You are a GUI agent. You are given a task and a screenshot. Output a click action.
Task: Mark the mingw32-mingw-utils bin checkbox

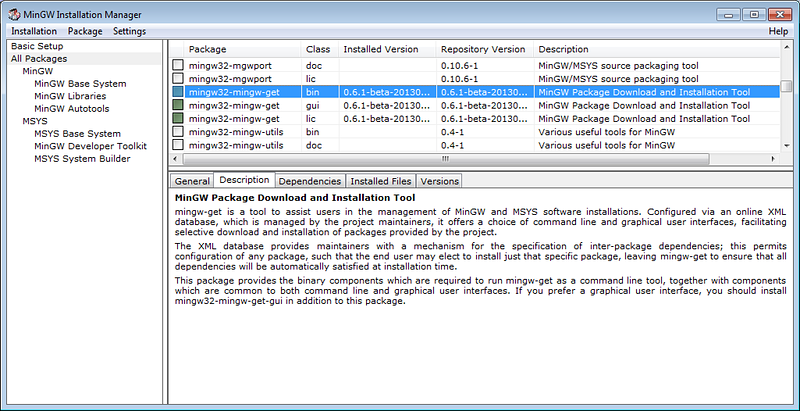click(x=178, y=132)
